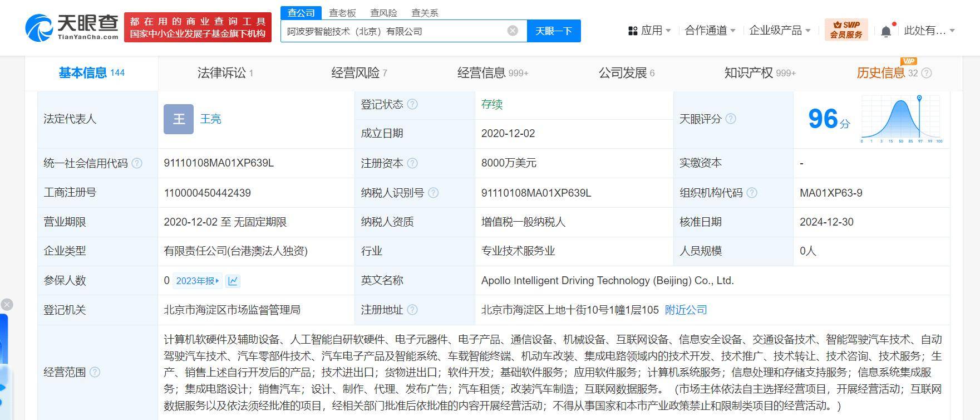Viewport: 980px width, 420px height.
Task: Click help icon next to 天眼评分
Action: click(x=731, y=119)
